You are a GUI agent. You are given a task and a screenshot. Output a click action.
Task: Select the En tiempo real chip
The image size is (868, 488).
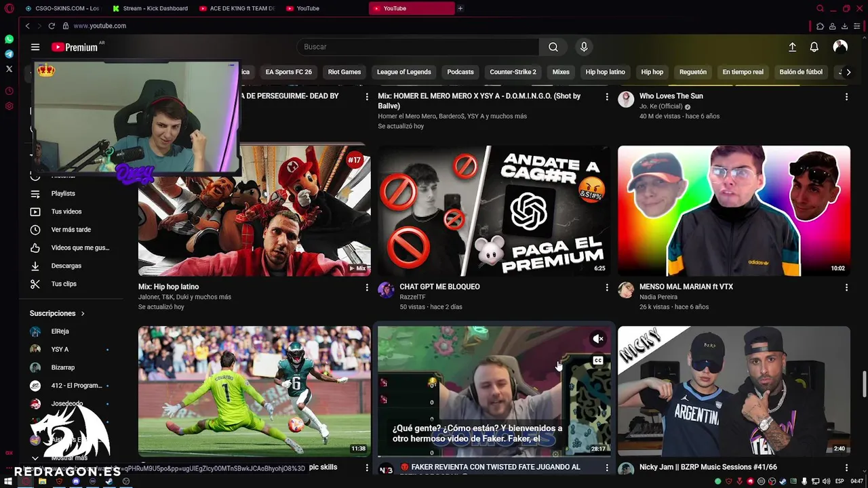743,72
